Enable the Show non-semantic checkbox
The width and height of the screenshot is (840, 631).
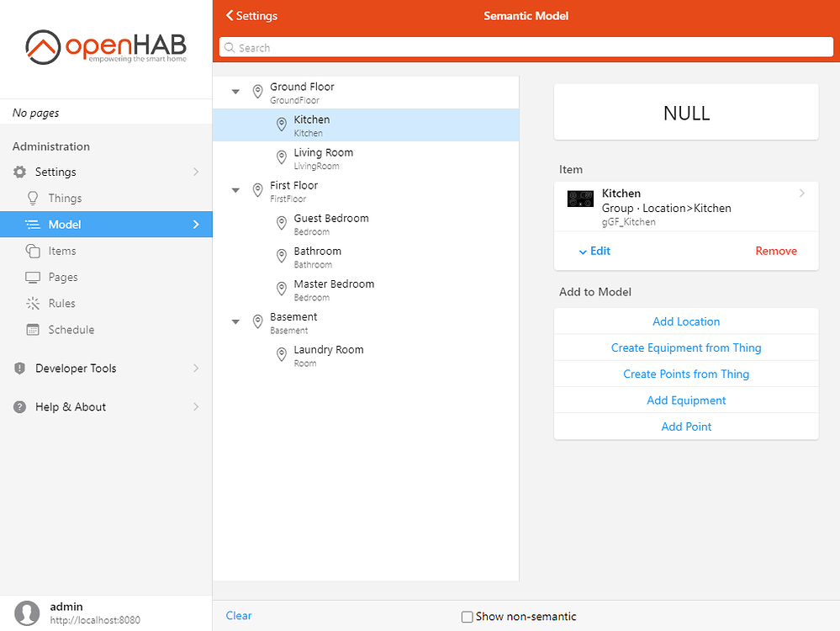coord(467,617)
